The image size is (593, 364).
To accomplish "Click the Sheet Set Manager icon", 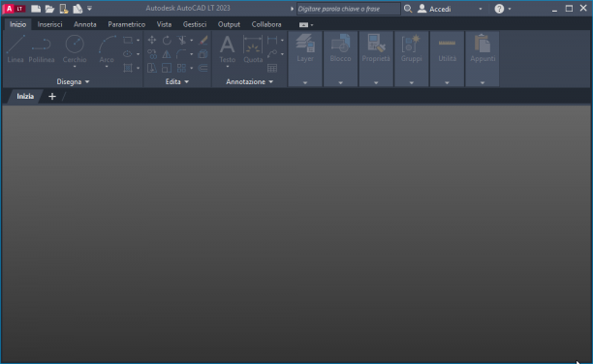I will pos(78,9).
